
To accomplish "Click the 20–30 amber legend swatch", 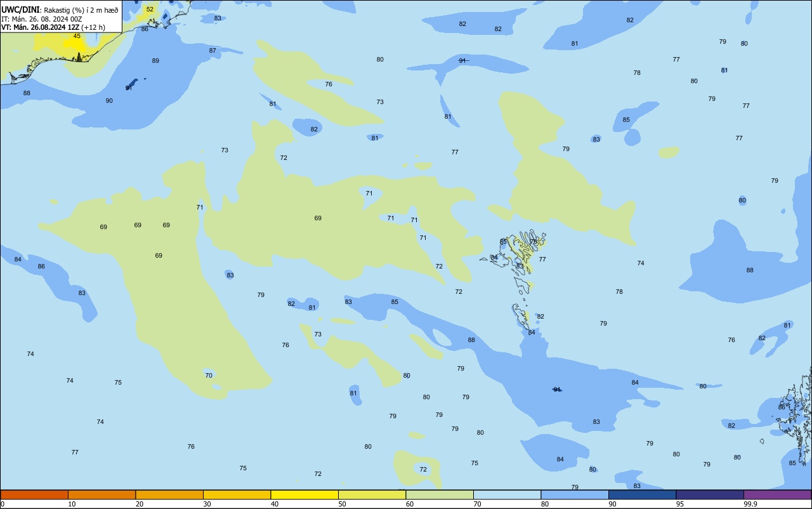I will click(169, 494).
